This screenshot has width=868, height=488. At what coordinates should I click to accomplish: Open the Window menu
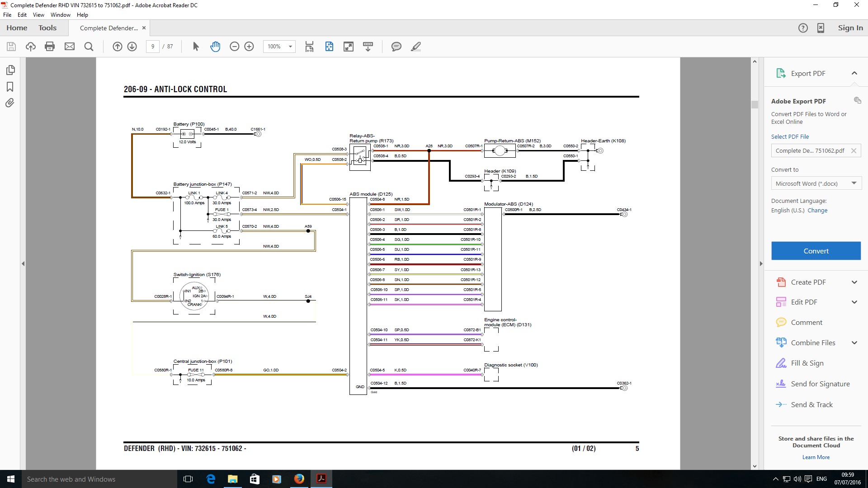(61, 15)
